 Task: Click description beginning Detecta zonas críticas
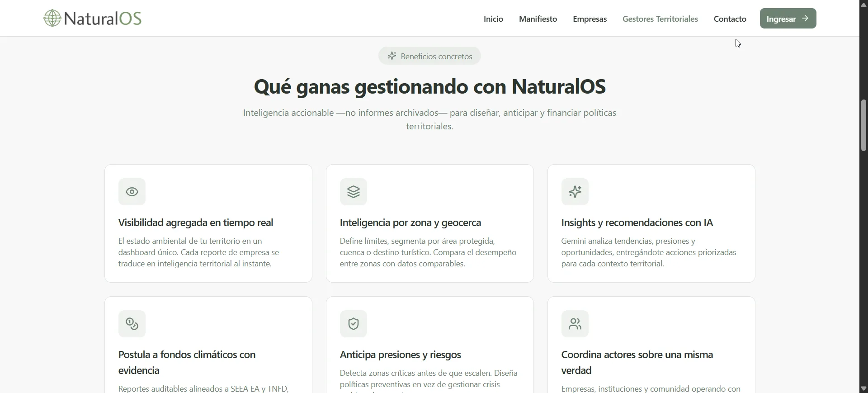pyautogui.click(x=429, y=380)
